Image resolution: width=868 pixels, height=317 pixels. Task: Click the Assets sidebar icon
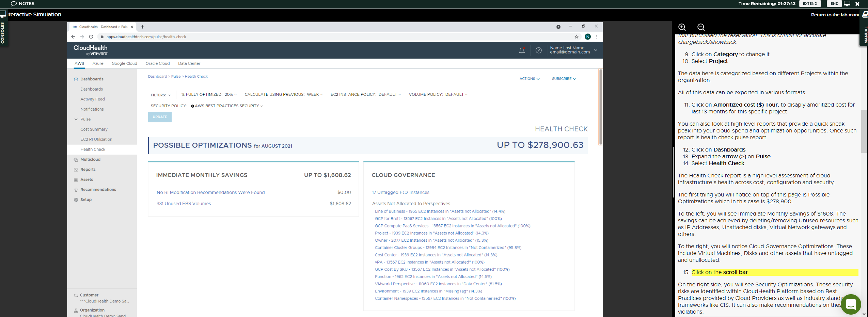click(x=76, y=180)
